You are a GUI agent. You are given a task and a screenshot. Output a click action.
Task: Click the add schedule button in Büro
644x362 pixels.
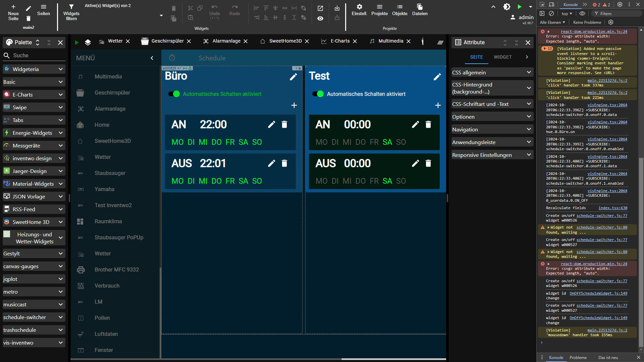[294, 105]
